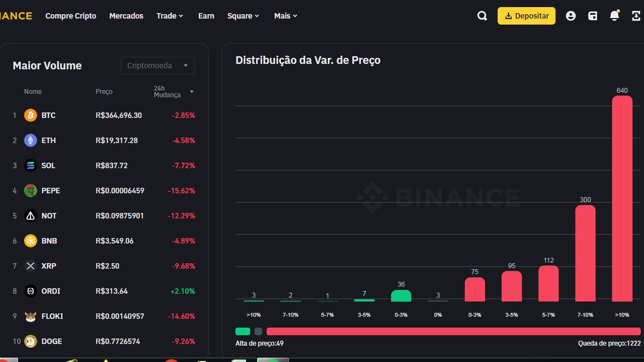Click the green rising-price bar segment

[243, 331]
